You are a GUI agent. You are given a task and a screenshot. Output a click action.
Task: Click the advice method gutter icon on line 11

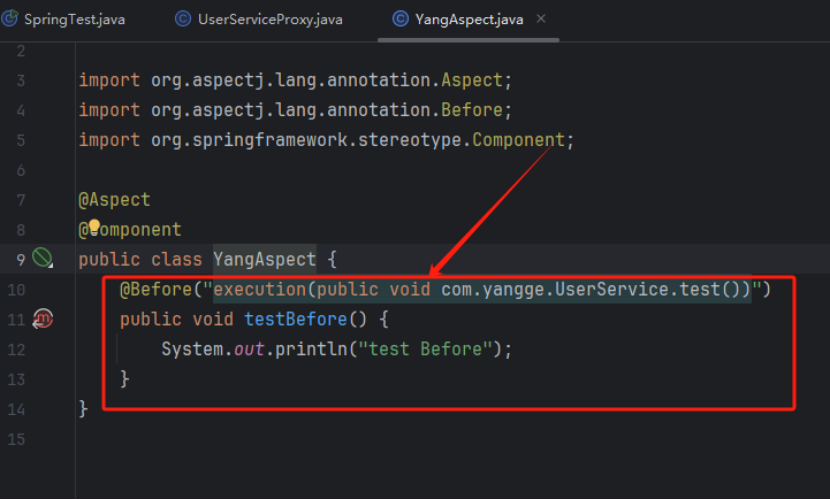[43, 319]
